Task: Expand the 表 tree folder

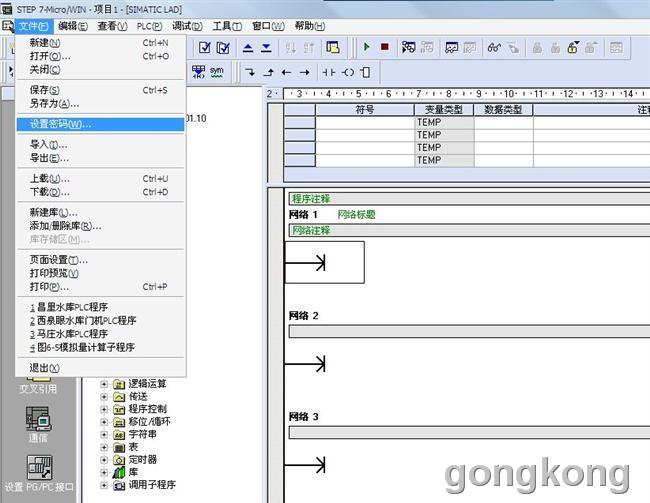Action: pyautogui.click(x=104, y=447)
